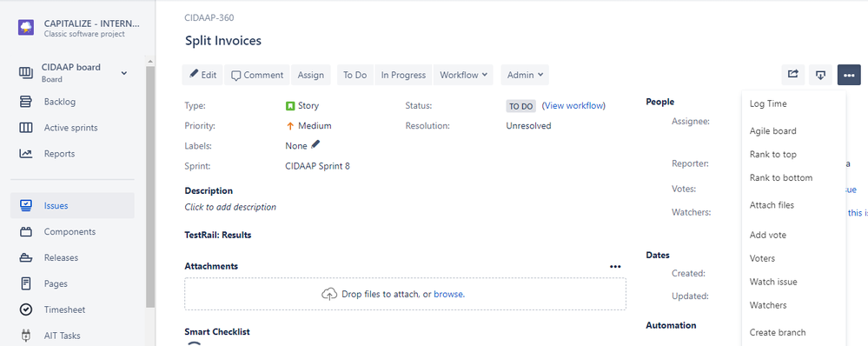Open the Reports chart icon
The image size is (868, 346).
pos(25,154)
